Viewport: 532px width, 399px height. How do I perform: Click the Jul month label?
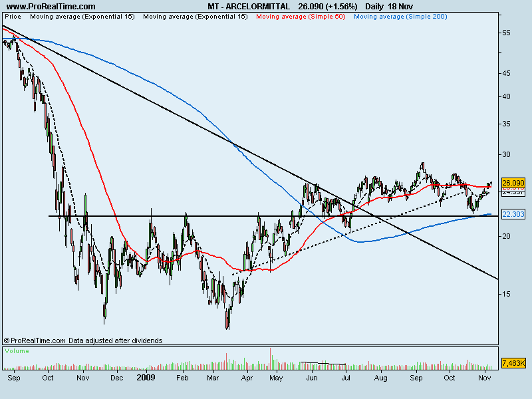pyautogui.click(x=346, y=378)
